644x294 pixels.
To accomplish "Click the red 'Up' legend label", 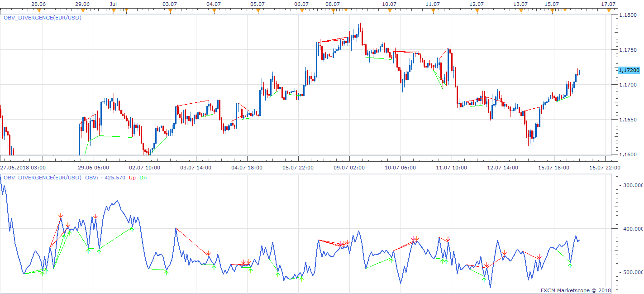I will [x=132, y=178].
